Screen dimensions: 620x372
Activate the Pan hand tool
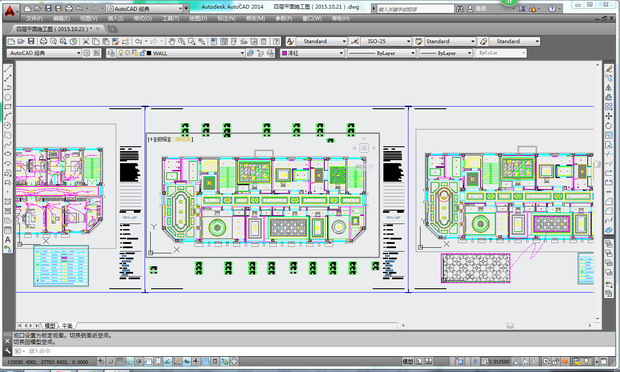tap(172, 42)
